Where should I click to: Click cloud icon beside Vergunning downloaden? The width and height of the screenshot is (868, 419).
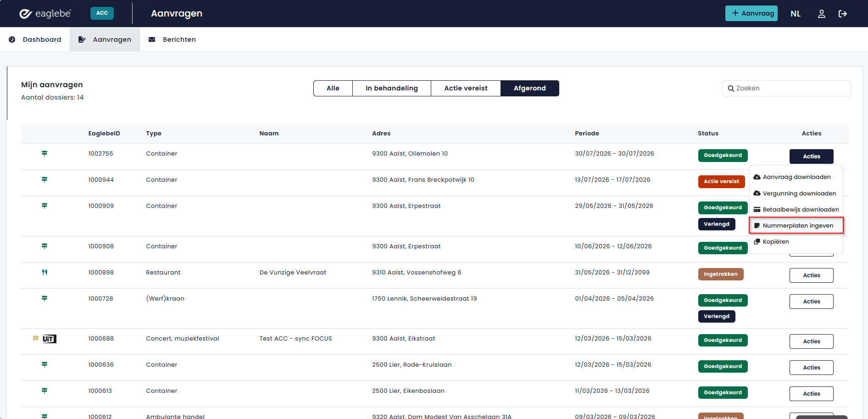point(757,193)
